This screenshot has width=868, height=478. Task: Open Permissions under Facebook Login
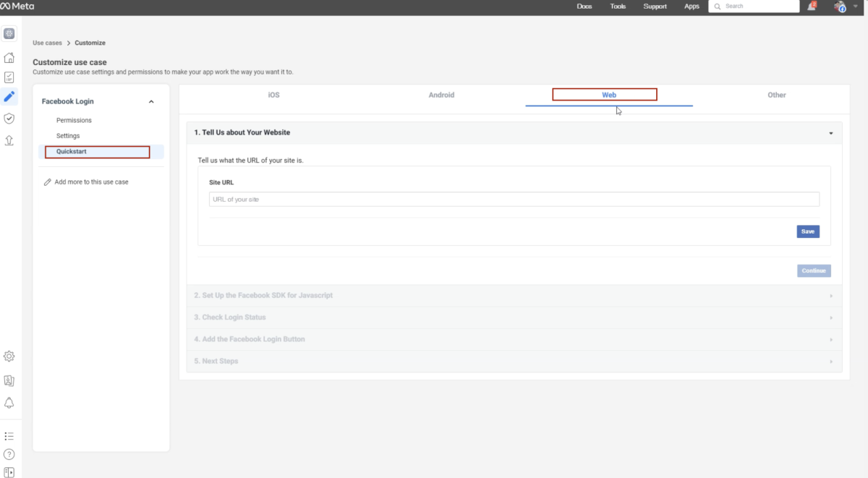74,121
